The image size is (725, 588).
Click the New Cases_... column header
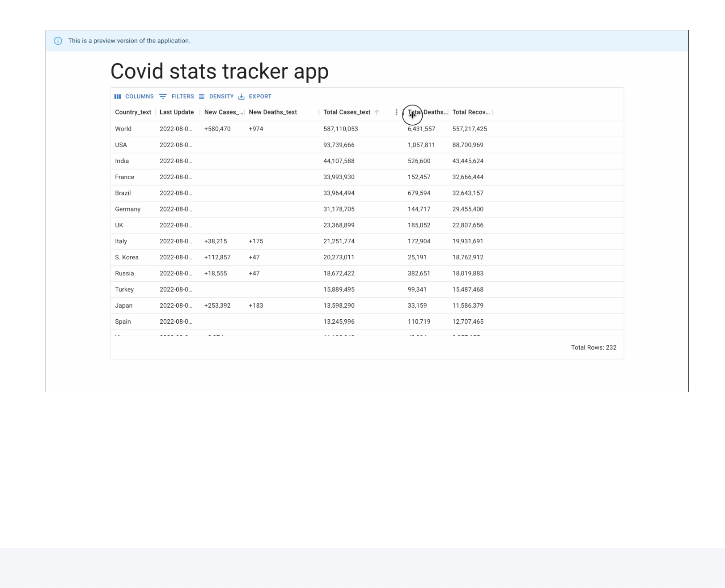(224, 112)
